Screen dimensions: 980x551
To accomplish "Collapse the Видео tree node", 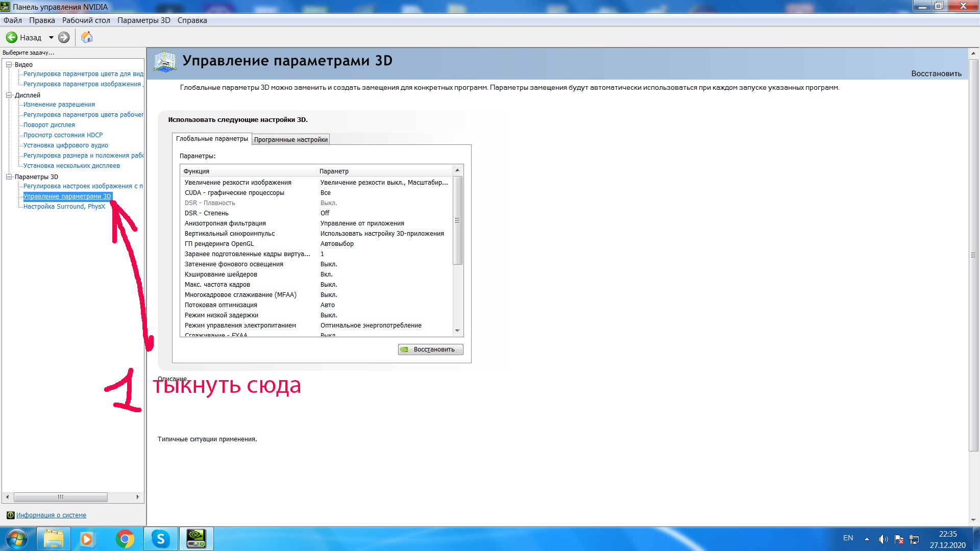I will pyautogui.click(x=9, y=65).
